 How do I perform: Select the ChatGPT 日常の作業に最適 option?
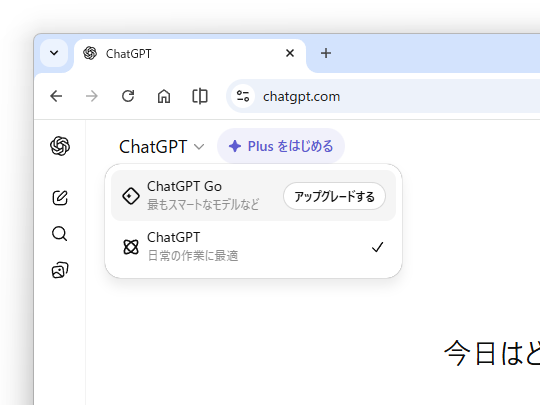click(253, 247)
